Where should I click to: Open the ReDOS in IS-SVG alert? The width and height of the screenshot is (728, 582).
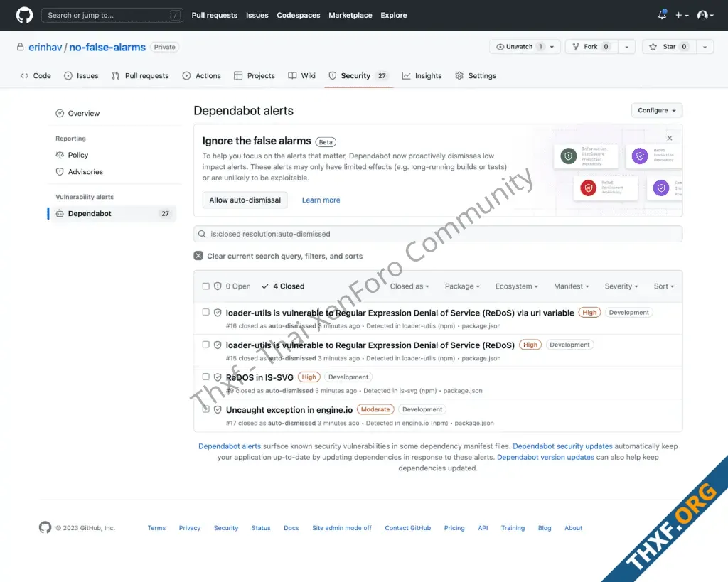pyautogui.click(x=259, y=377)
